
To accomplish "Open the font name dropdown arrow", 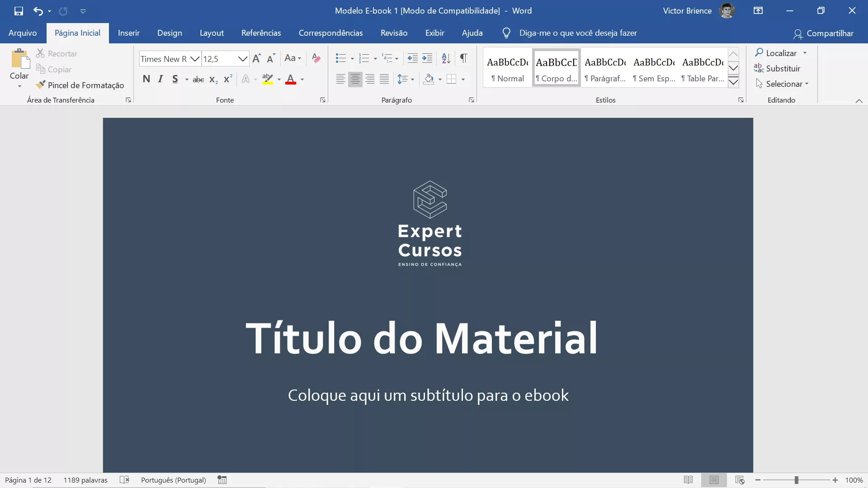I will (195, 59).
